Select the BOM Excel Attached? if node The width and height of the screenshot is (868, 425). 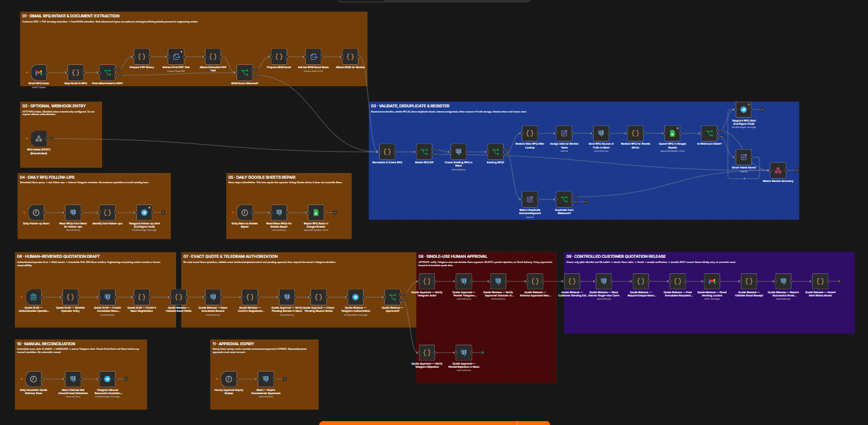click(245, 73)
